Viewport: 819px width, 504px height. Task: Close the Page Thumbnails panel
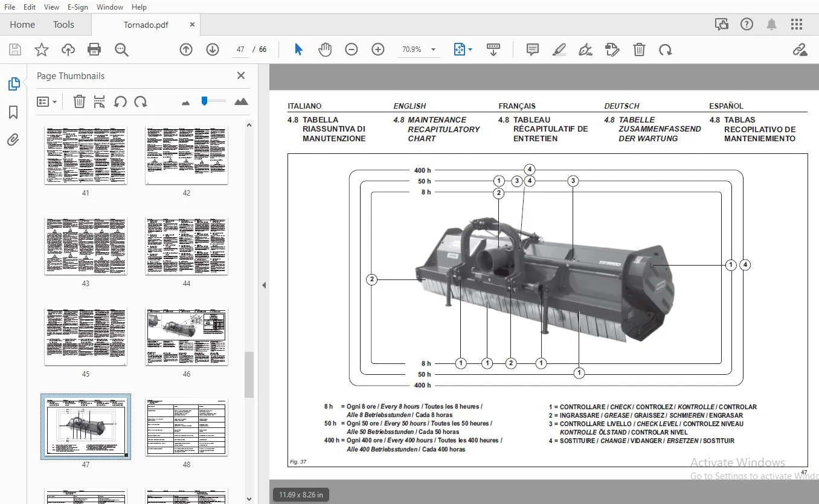[x=241, y=75]
